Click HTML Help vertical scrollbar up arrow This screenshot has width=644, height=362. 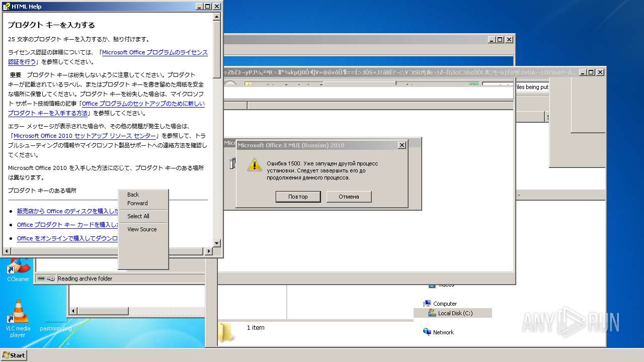pyautogui.click(x=217, y=17)
